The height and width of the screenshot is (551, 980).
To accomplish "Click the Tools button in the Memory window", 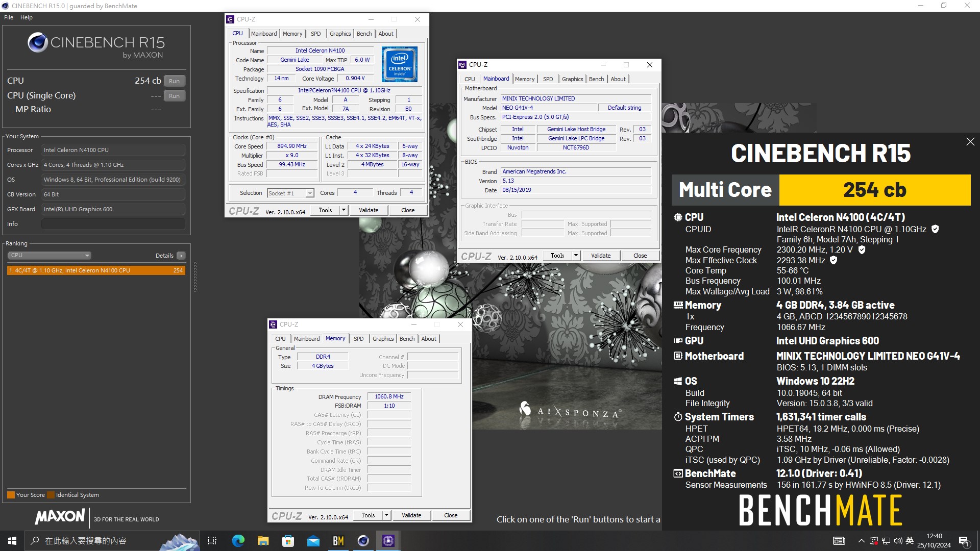I will click(x=368, y=515).
